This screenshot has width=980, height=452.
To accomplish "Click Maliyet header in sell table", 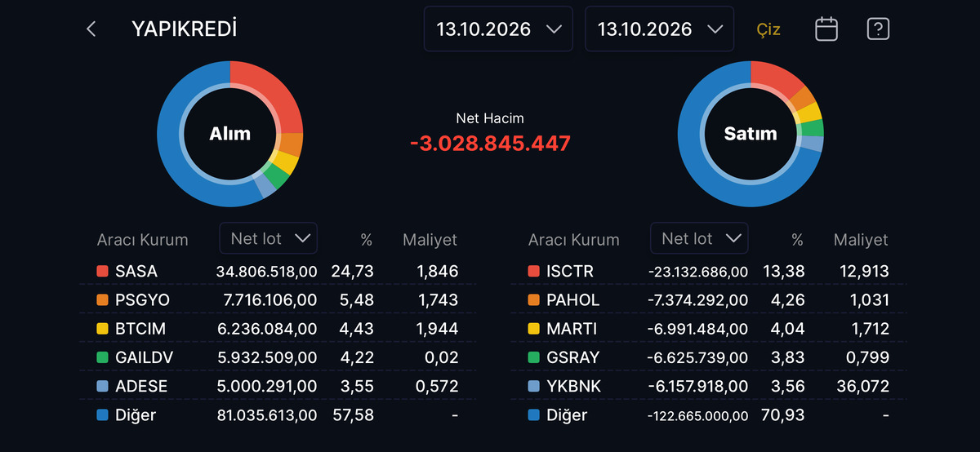I will point(861,240).
